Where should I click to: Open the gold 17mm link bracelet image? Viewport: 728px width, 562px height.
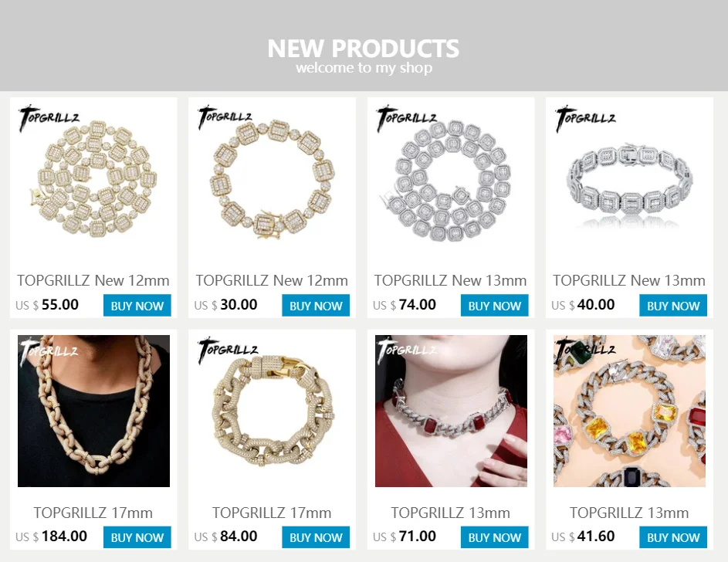[272, 411]
